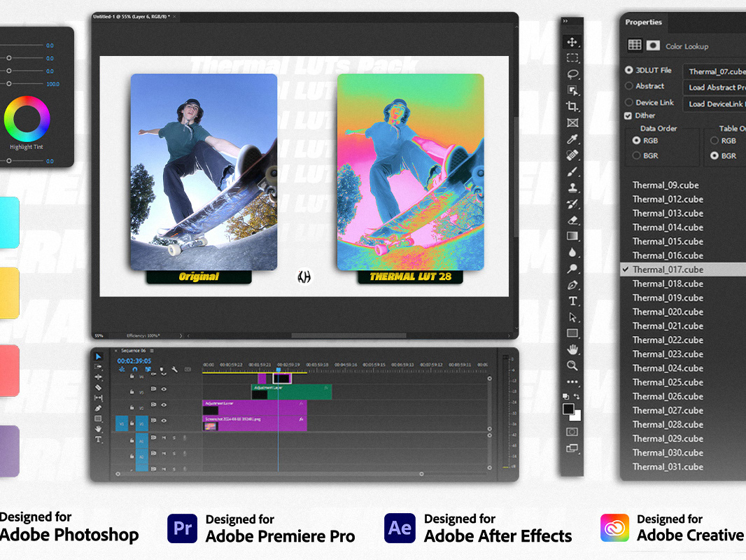Open the Load DeviceLink Profile dropdown
The height and width of the screenshot is (560, 746).
point(715,104)
